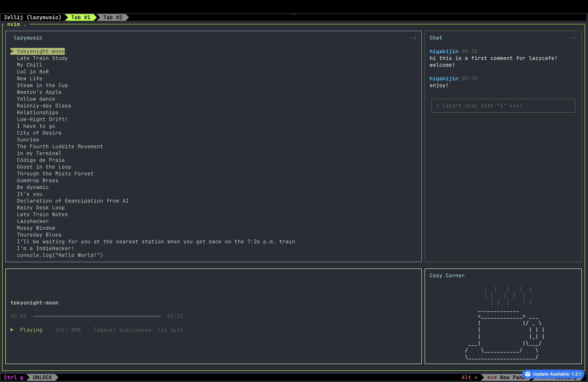Select The Fourth Luddite Movement track

(x=60, y=147)
